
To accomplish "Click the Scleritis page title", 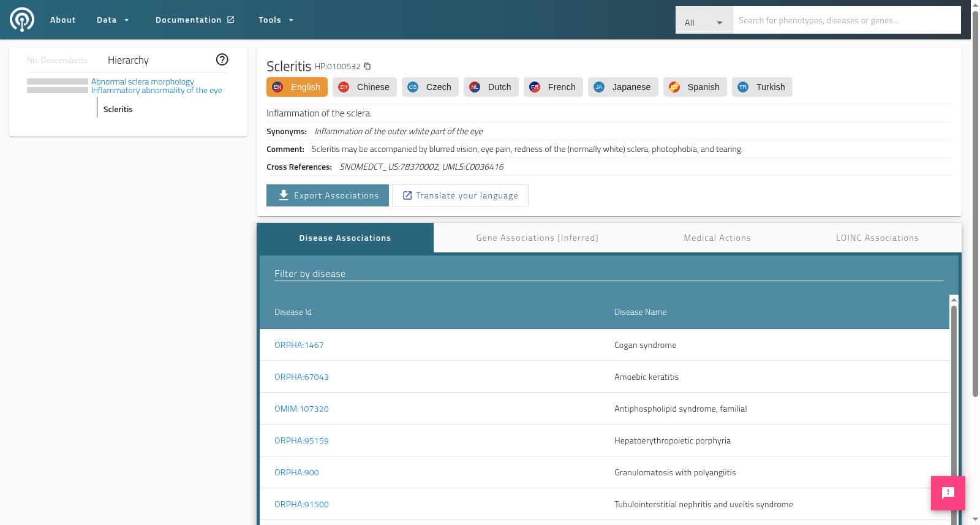I will pyautogui.click(x=289, y=66).
